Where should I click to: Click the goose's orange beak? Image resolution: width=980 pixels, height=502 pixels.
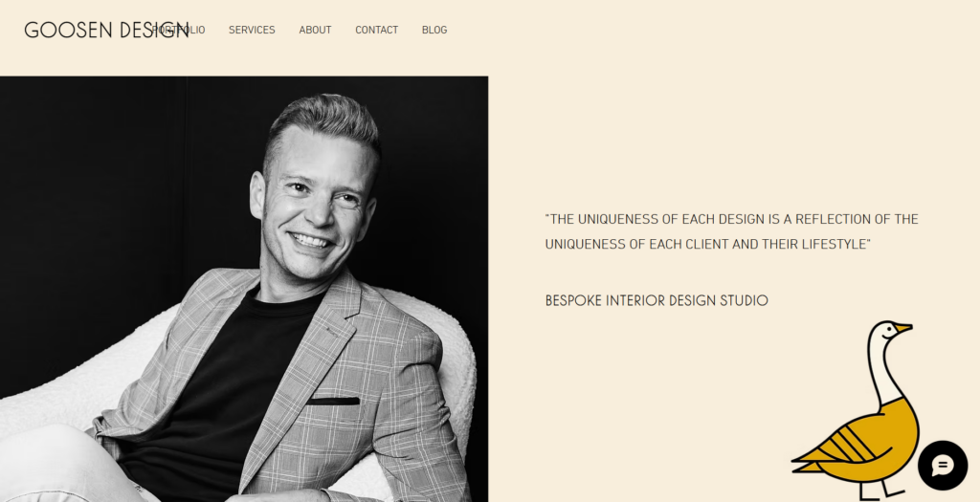coord(903,328)
